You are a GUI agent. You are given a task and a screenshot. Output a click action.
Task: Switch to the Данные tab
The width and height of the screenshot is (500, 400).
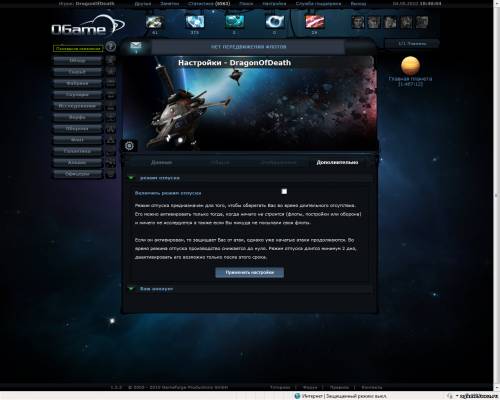(161, 162)
